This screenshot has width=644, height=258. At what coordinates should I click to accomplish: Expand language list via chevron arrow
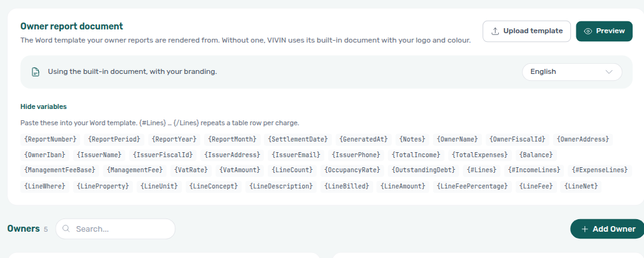[x=609, y=72]
